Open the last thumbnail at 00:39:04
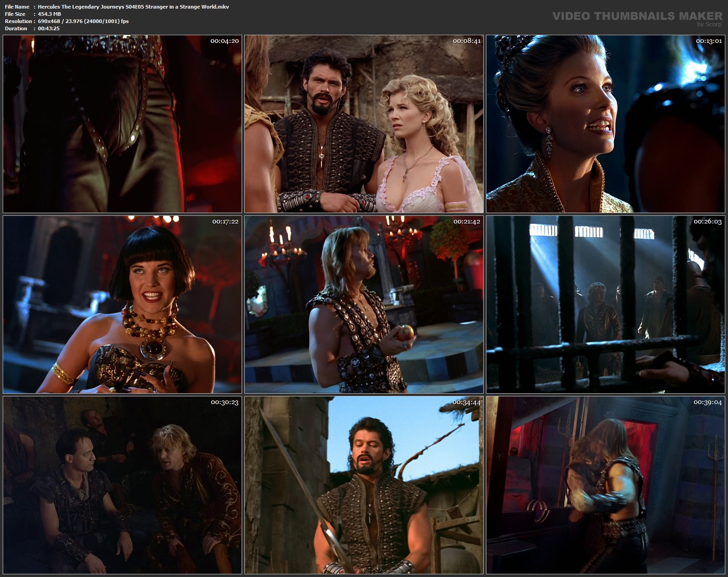The image size is (728, 577). tap(606, 485)
